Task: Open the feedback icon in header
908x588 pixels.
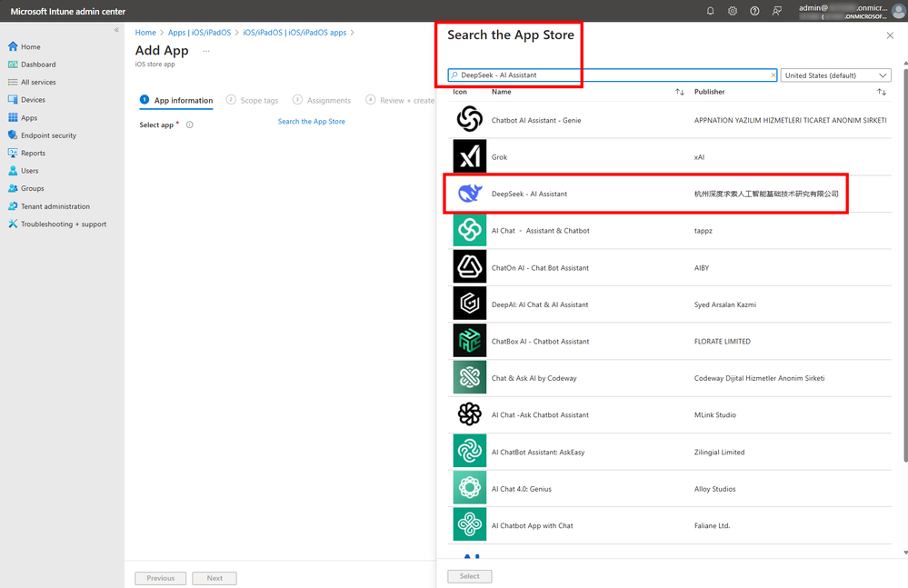Action: tap(776, 11)
